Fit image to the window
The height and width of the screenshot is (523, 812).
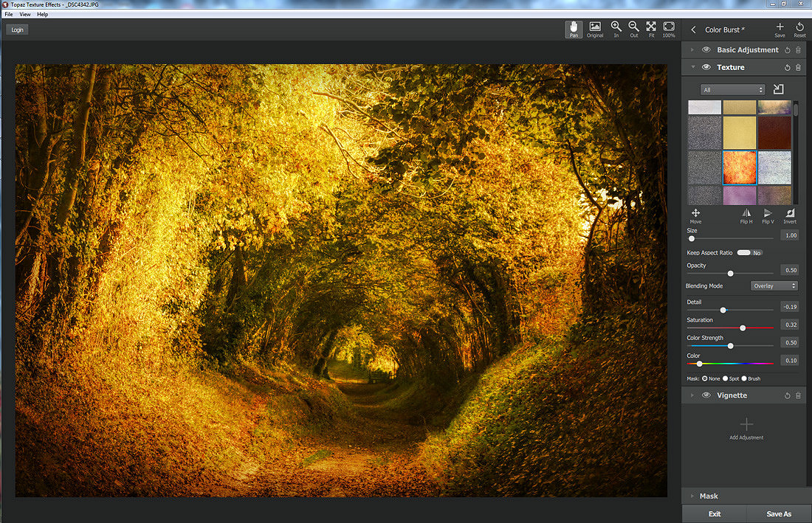click(652, 30)
